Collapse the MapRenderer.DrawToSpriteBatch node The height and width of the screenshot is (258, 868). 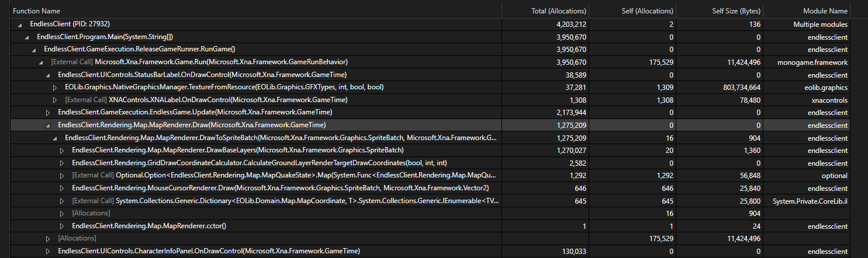[55, 138]
